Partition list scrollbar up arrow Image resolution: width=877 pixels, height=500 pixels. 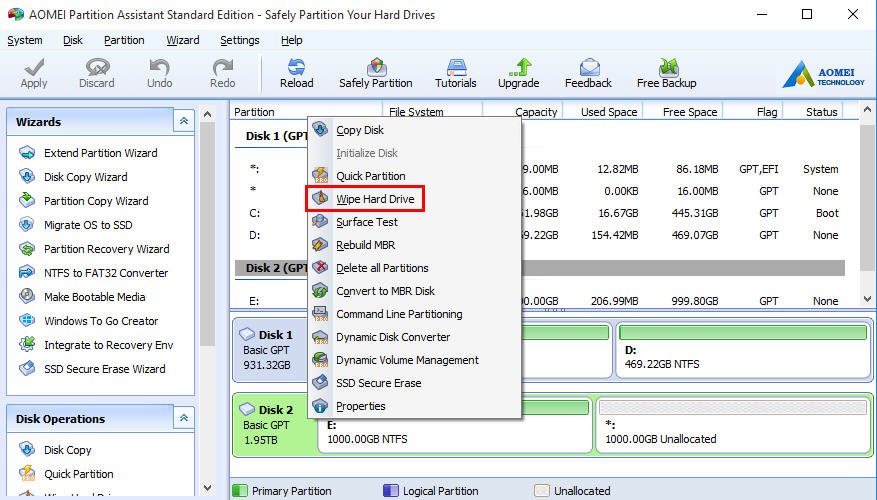point(867,110)
